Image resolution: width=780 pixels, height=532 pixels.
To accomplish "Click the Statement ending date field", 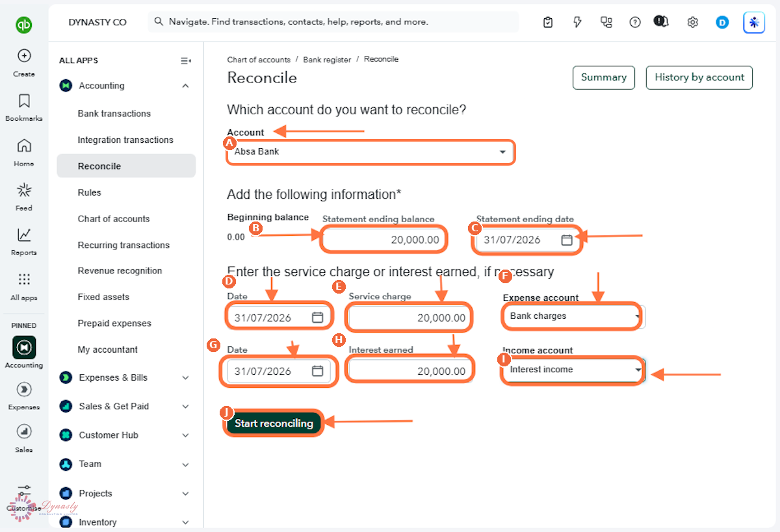I will (x=528, y=240).
